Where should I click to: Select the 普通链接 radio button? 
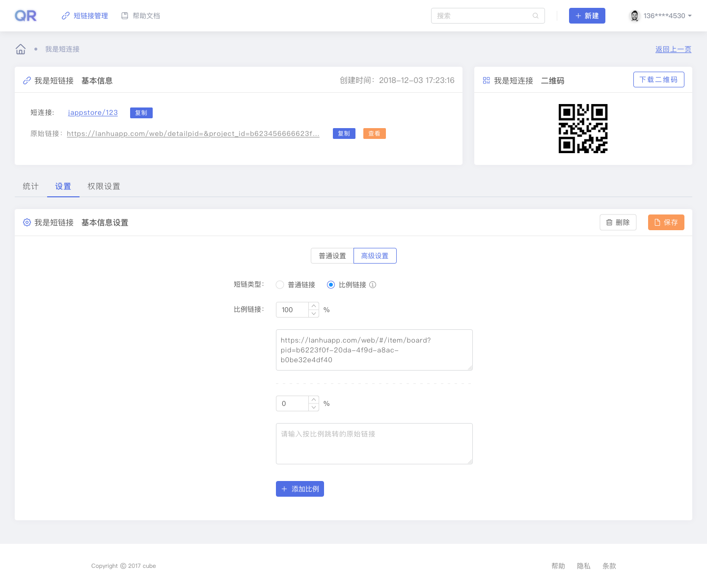click(280, 285)
